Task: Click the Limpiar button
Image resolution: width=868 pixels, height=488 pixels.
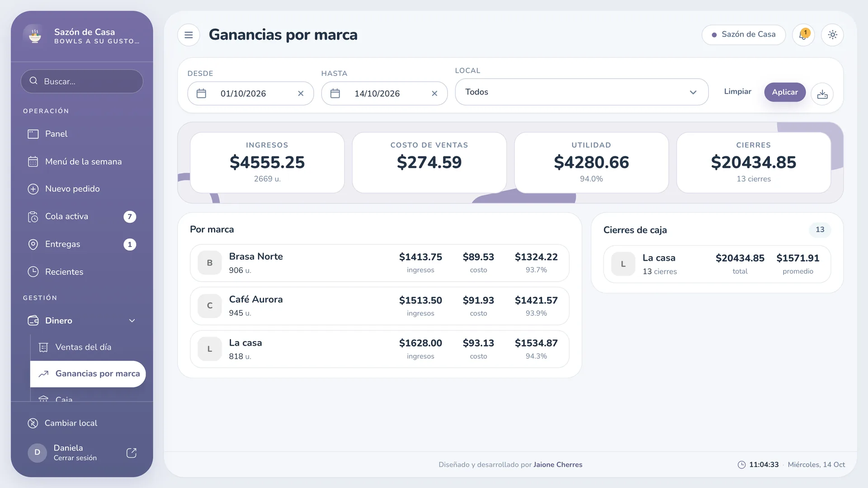Action: (x=737, y=92)
